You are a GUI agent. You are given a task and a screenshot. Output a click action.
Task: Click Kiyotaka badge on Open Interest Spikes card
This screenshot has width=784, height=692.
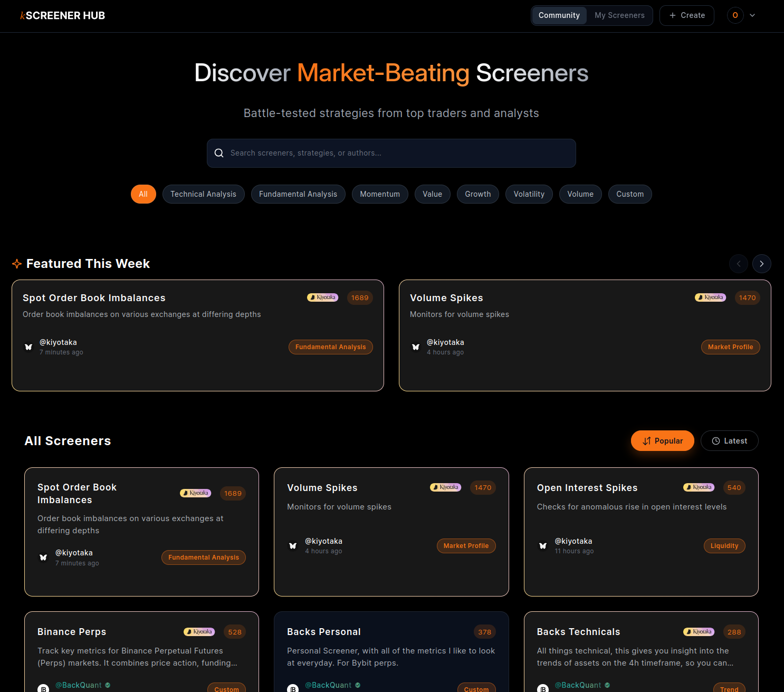[x=699, y=487]
